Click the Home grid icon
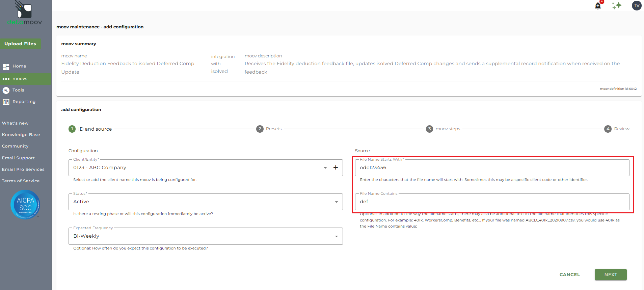Viewport: 644px width, 290px height. tap(6, 67)
